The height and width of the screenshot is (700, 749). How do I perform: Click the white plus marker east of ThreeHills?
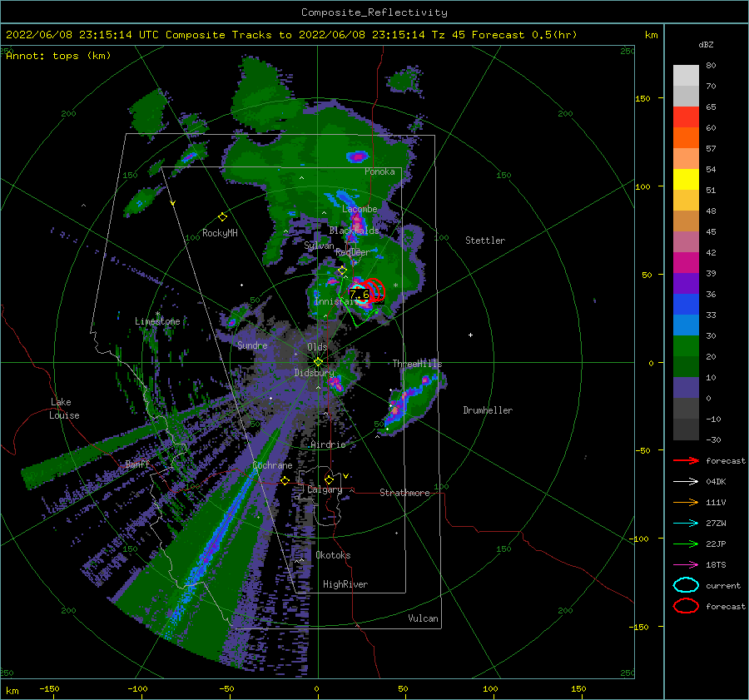point(470,335)
